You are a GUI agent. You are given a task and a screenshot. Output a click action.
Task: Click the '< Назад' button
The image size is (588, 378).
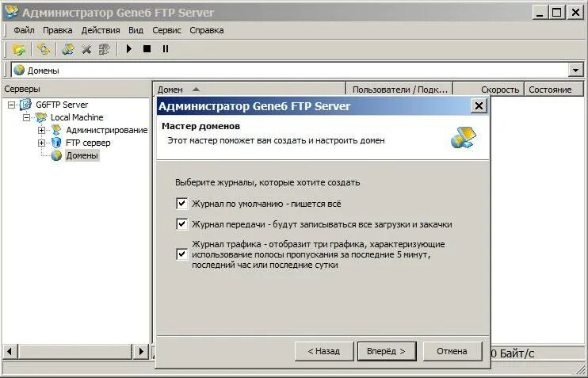[x=324, y=351]
